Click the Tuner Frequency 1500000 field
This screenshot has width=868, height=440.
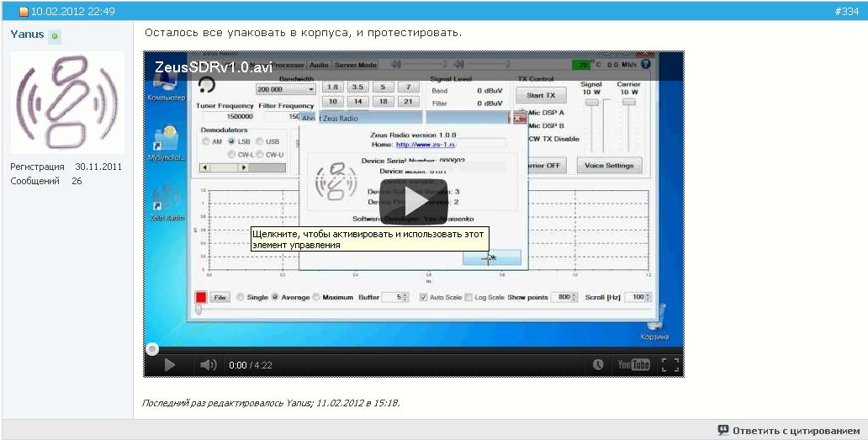click(227, 117)
